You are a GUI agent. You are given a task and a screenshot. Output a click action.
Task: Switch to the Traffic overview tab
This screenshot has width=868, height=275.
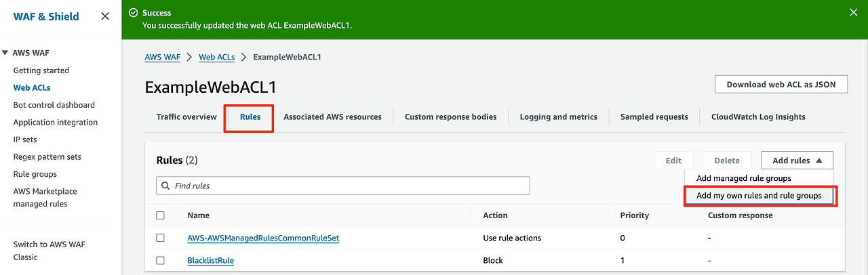pyautogui.click(x=186, y=117)
